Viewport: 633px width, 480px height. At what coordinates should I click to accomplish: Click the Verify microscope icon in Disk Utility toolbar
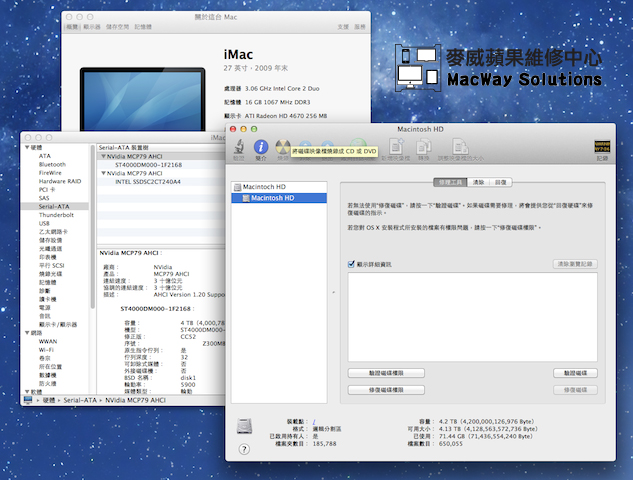pyautogui.click(x=239, y=147)
